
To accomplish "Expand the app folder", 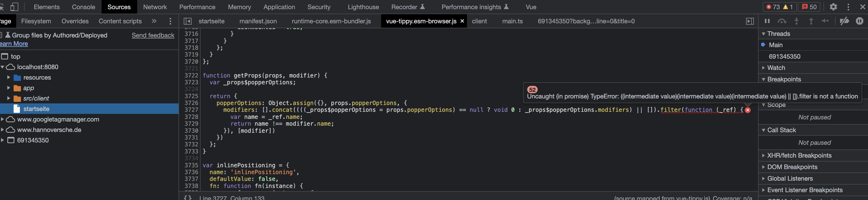I will pos(9,88).
